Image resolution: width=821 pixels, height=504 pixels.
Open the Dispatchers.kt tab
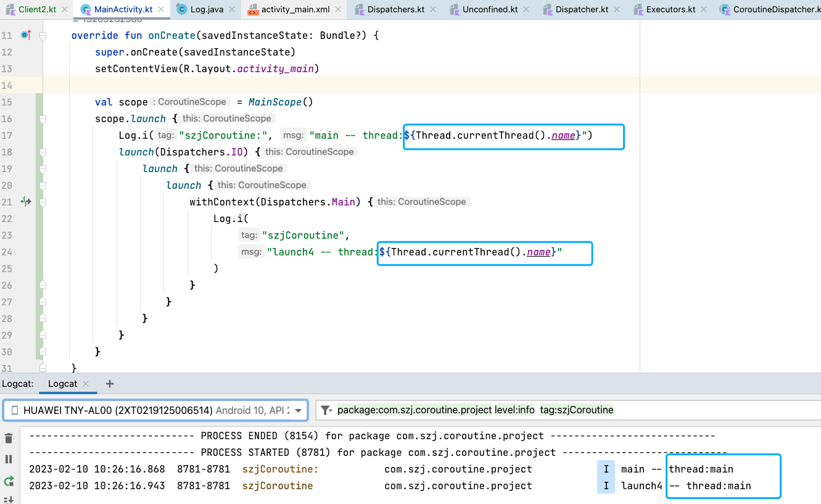click(394, 9)
